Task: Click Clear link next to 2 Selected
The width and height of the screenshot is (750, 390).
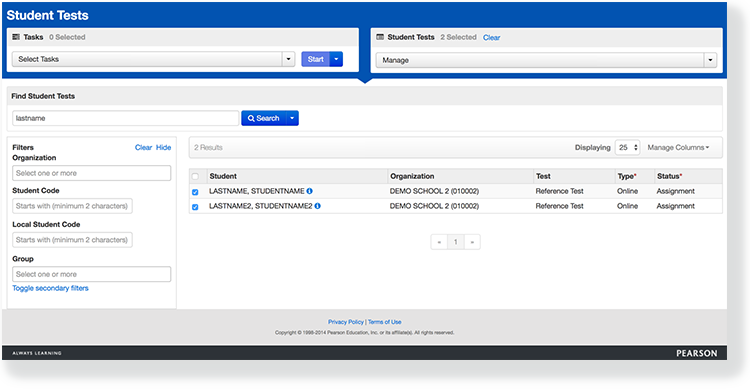Action: coord(491,37)
